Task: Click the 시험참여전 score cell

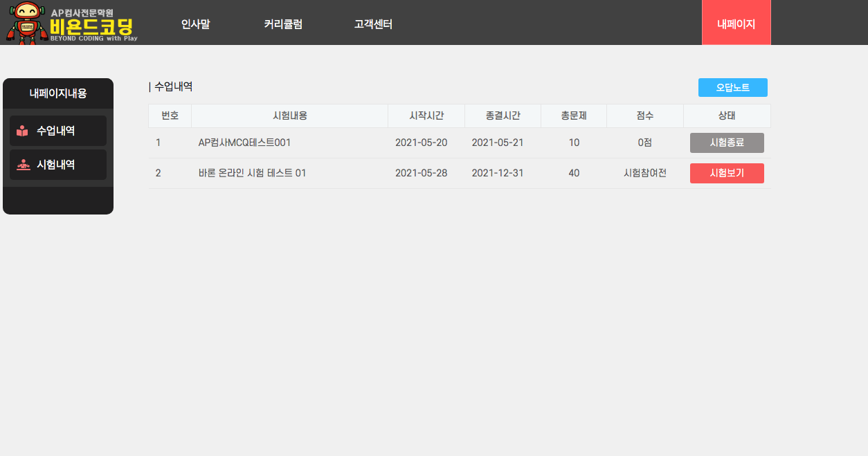Action: pos(645,173)
